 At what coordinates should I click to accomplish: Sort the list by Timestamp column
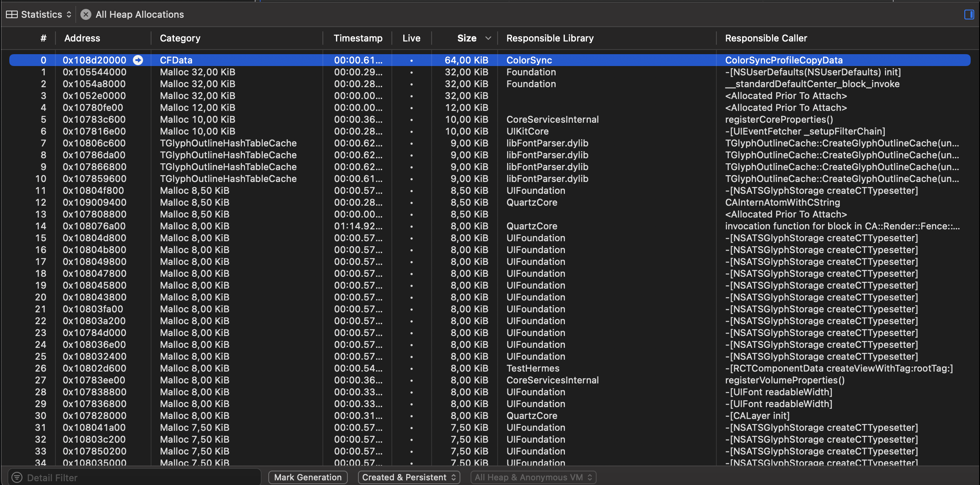(x=358, y=38)
